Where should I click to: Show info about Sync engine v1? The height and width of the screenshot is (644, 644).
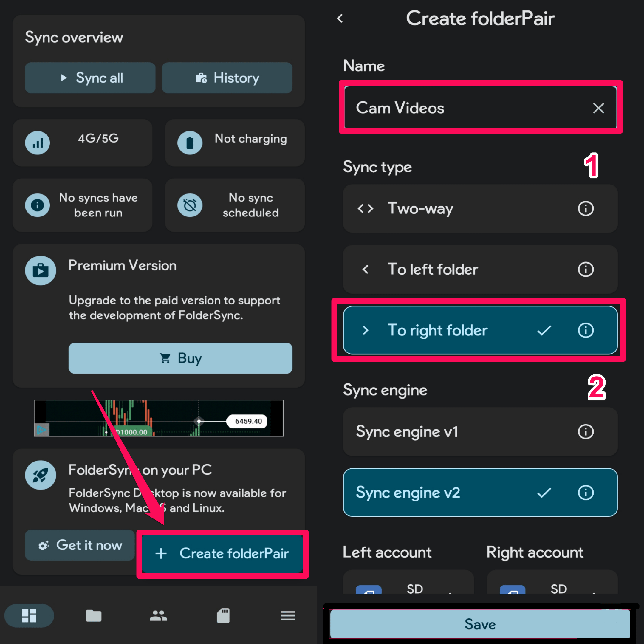tap(586, 432)
